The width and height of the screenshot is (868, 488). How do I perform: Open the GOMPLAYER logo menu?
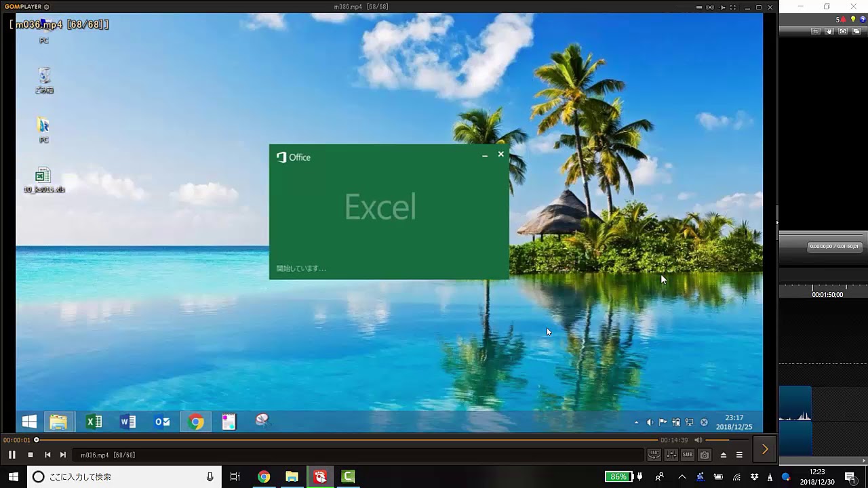(x=26, y=7)
